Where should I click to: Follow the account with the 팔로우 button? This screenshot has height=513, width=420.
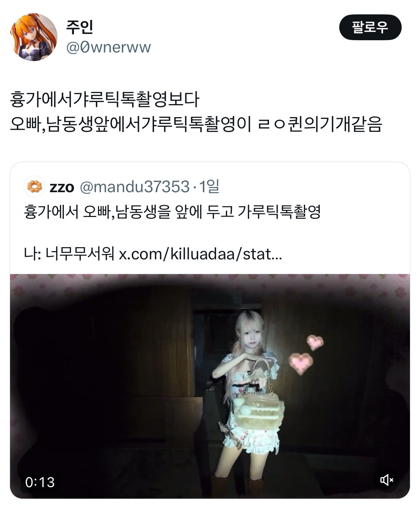pyautogui.click(x=370, y=27)
